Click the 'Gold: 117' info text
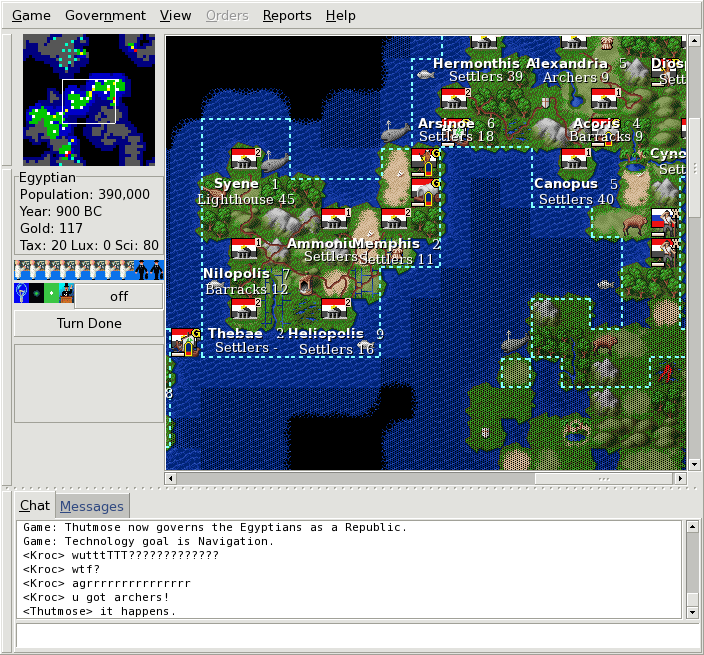Image resolution: width=704 pixels, height=655 pixels. pos(51,228)
